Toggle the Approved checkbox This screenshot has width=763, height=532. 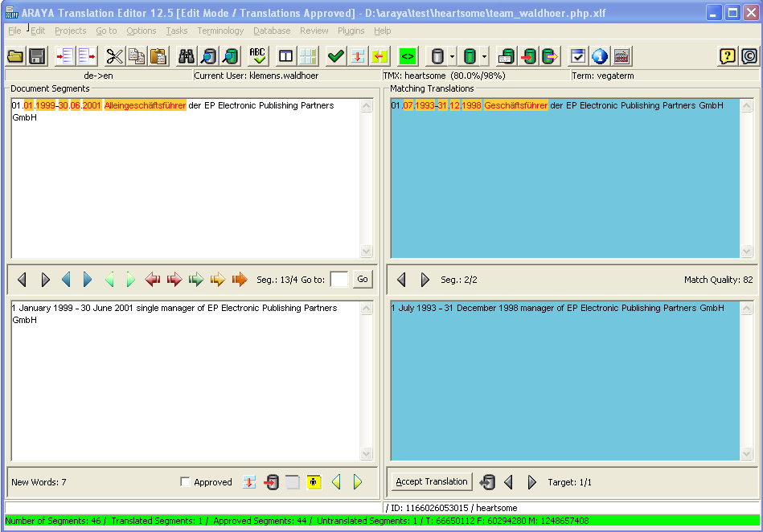[186, 482]
